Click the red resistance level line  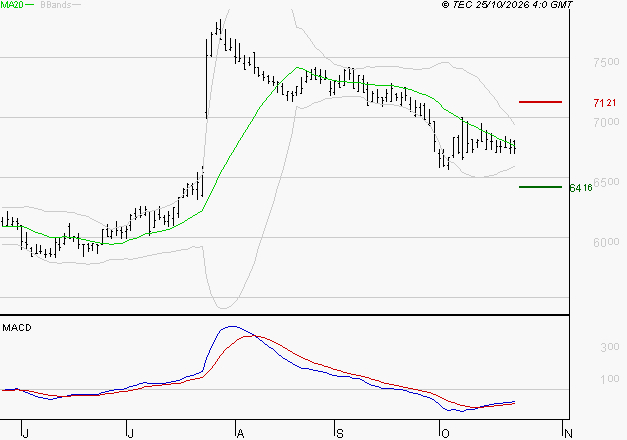(540, 102)
